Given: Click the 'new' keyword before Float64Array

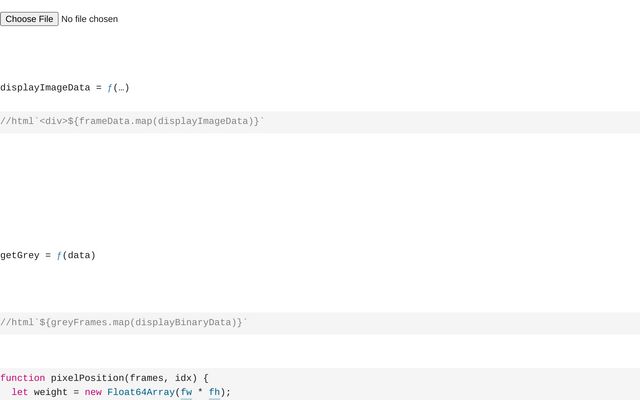Looking at the screenshot, I should coord(93,392).
